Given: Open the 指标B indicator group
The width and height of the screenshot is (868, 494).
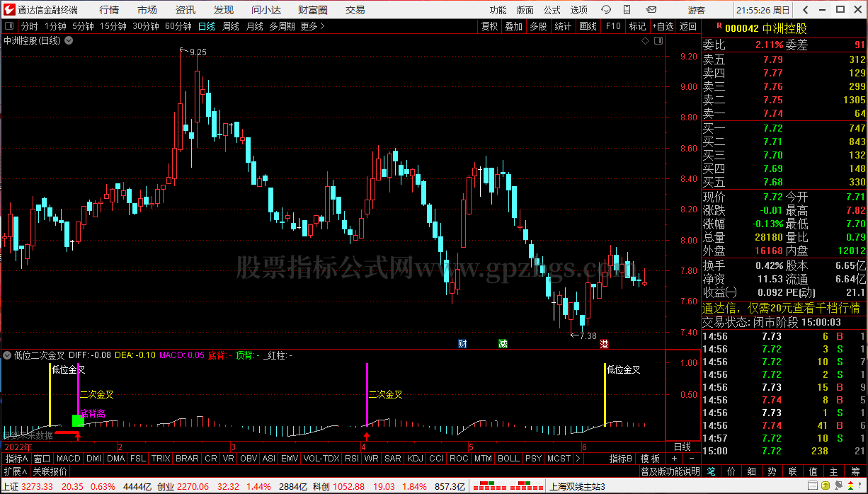Looking at the screenshot, I should click(621, 459).
